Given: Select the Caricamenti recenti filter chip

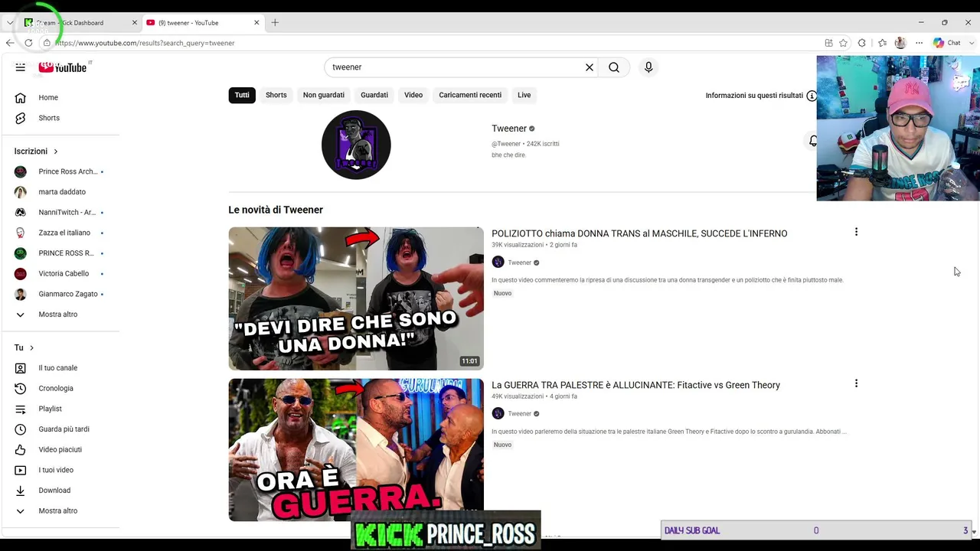Looking at the screenshot, I should tap(470, 95).
